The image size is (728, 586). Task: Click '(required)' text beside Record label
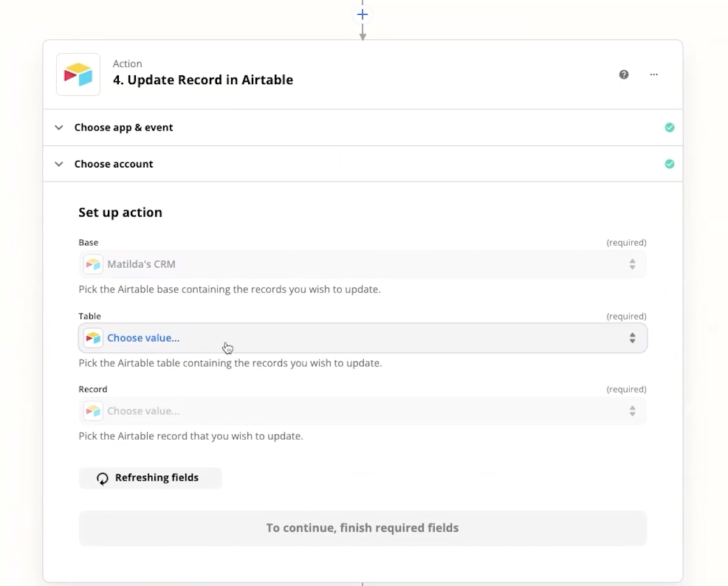[x=626, y=389]
